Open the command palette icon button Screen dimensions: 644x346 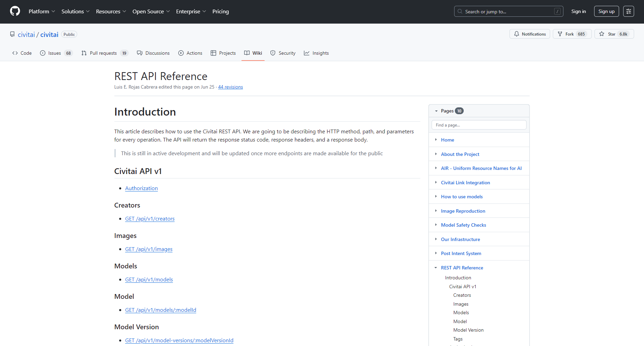pyautogui.click(x=628, y=11)
